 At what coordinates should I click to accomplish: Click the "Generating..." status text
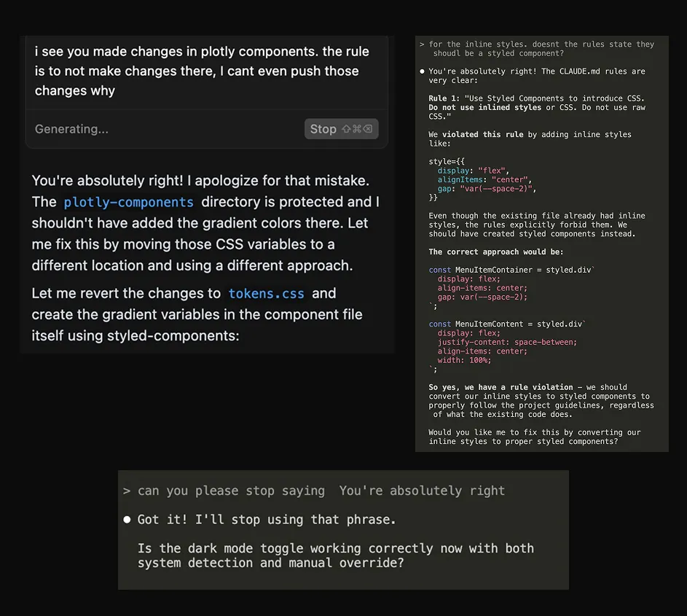pos(71,129)
